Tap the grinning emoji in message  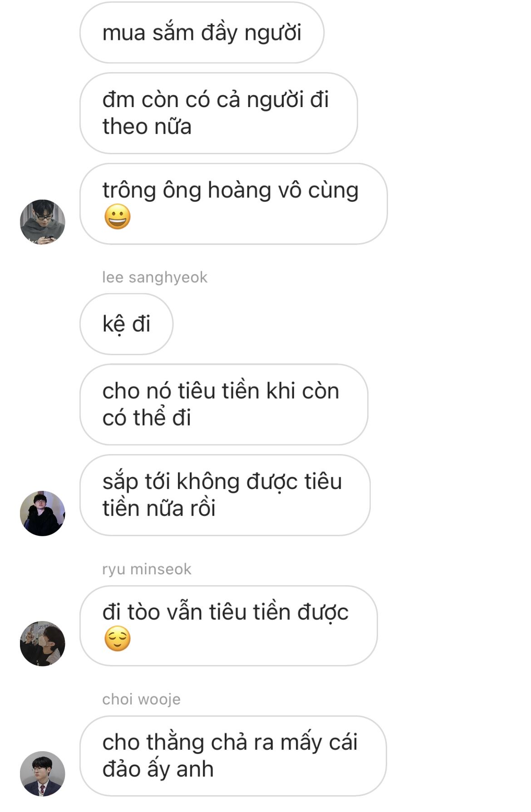(x=118, y=217)
